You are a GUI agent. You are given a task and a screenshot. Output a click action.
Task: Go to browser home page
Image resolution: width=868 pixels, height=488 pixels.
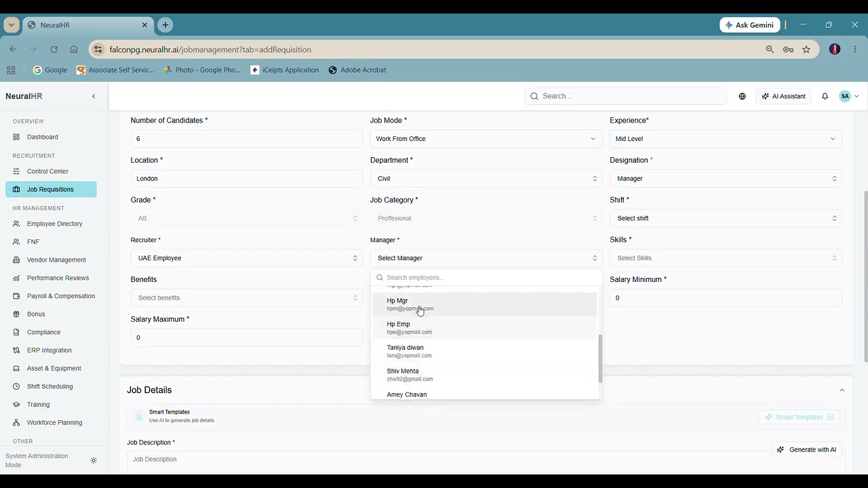click(74, 49)
